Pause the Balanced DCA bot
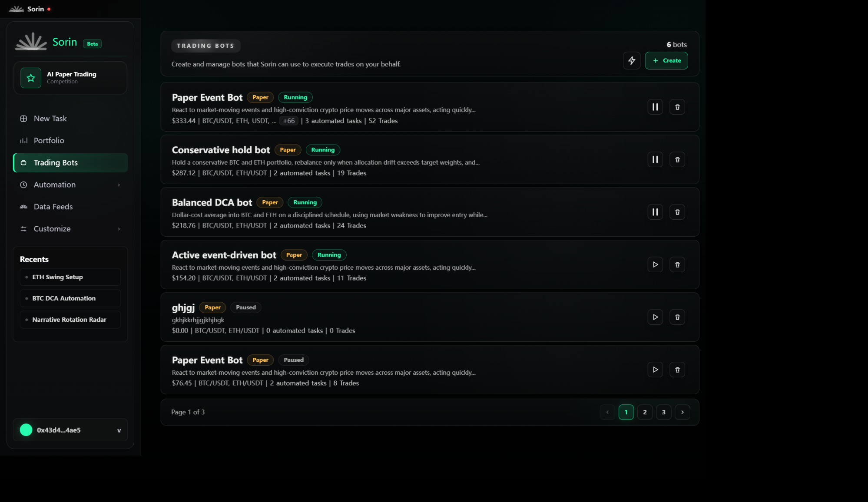Image resolution: width=868 pixels, height=502 pixels. pyautogui.click(x=655, y=212)
